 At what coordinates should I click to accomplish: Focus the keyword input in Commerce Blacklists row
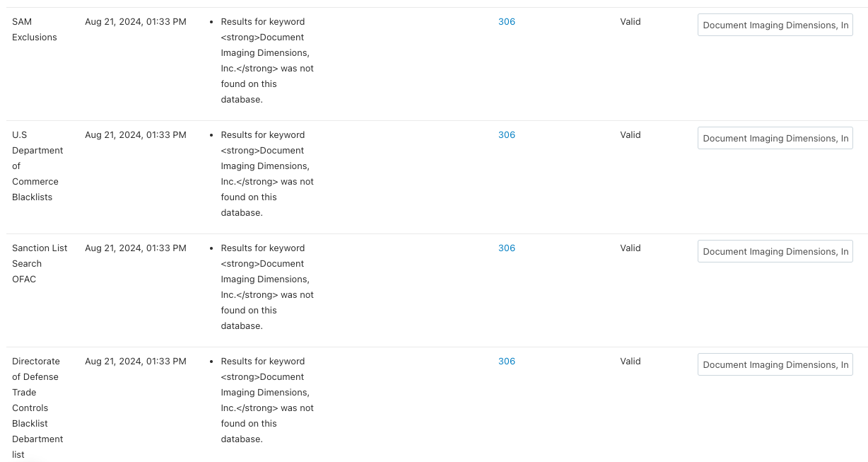[x=775, y=138]
